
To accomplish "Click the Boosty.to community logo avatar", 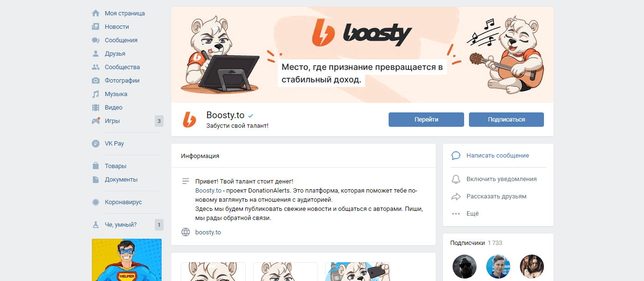I will 189,120.
